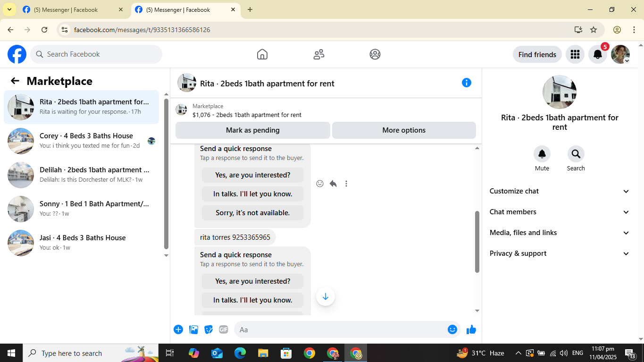Launch Outlook from the taskbar
The height and width of the screenshot is (362, 644).
pos(217,353)
